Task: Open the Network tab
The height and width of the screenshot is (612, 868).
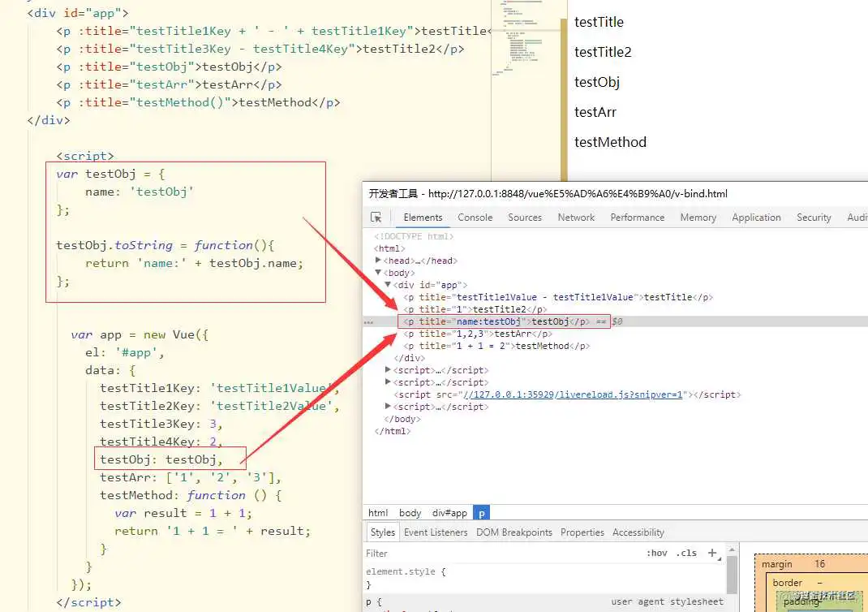Action: (576, 218)
